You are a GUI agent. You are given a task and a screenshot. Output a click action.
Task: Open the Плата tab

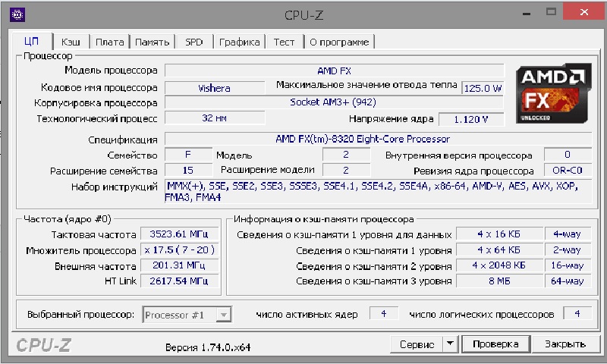point(110,42)
